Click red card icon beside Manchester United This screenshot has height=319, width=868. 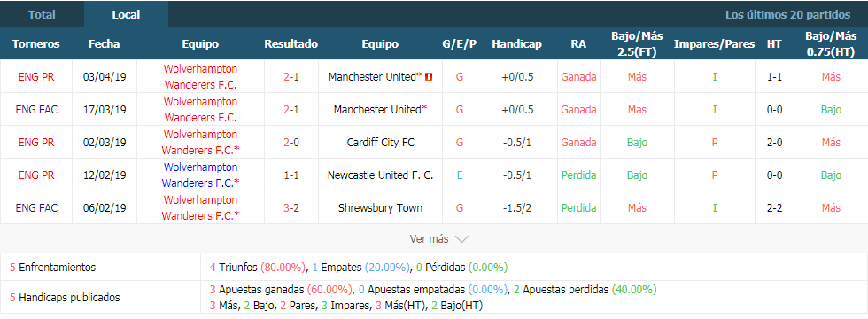coord(429,76)
